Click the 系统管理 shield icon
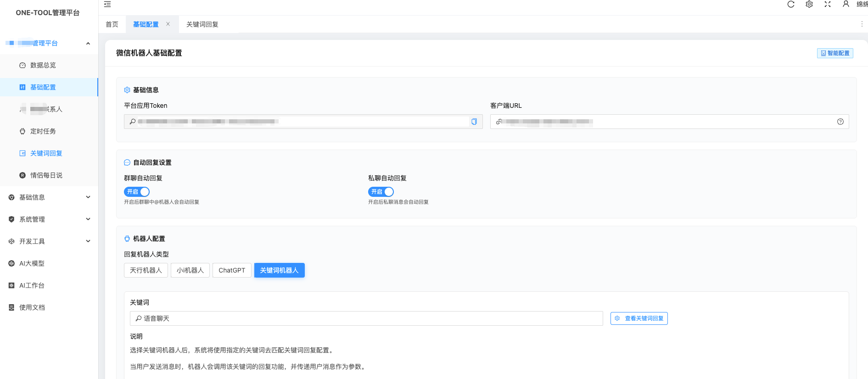 tap(11, 219)
